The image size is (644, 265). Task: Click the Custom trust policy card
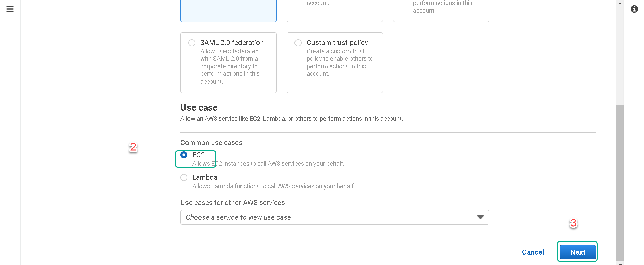click(335, 62)
